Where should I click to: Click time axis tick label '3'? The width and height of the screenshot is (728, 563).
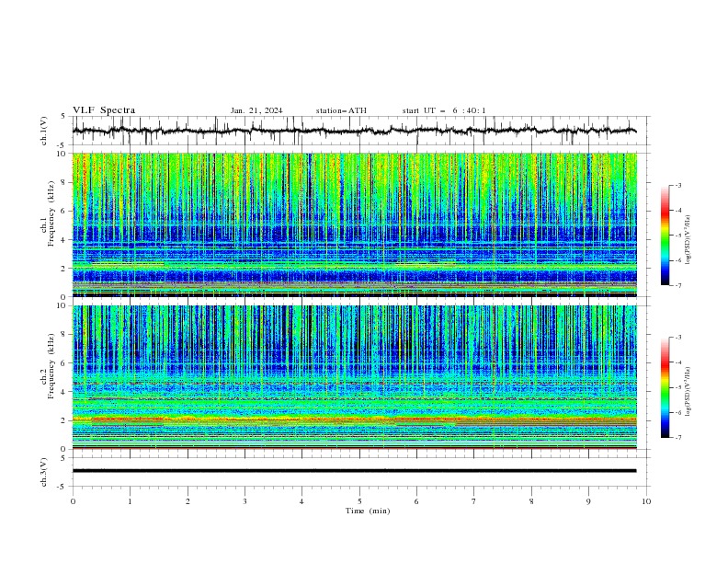[x=245, y=501]
